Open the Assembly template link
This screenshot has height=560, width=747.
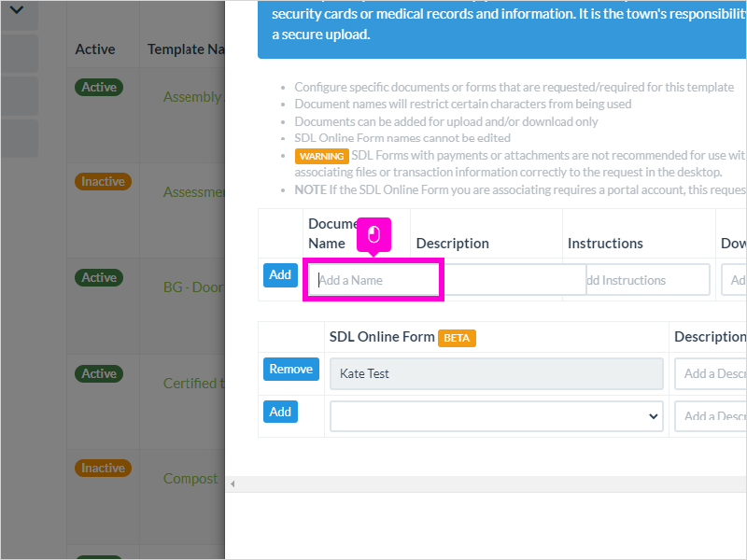pos(193,97)
